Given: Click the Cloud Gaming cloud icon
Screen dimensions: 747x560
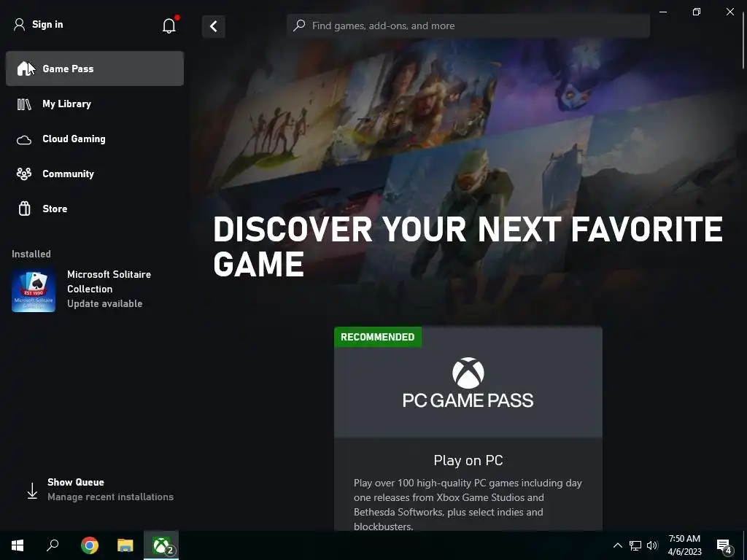Looking at the screenshot, I should [x=24, y=139].
